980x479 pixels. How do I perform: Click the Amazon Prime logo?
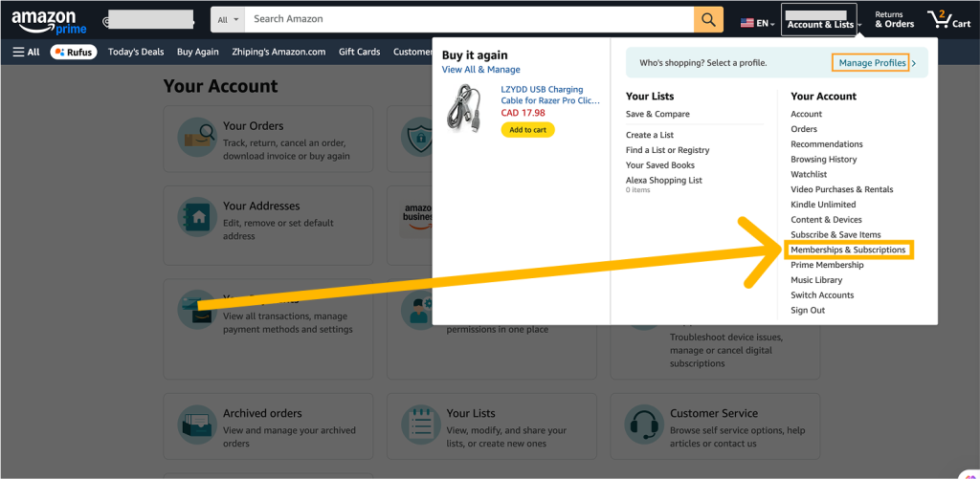click(x=49, y=21)
